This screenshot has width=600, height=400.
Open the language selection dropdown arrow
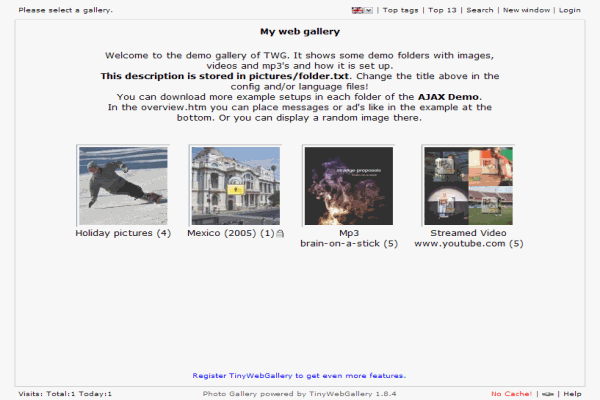coord(368,10)
